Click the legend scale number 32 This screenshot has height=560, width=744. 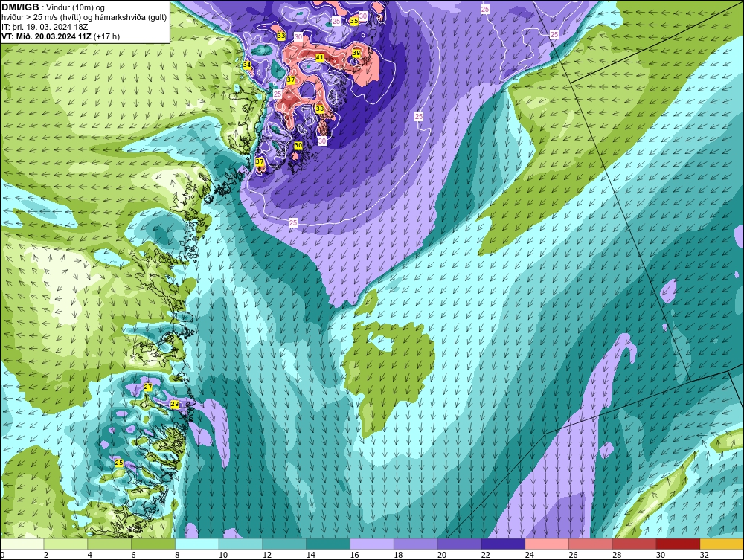(x=704, y=555)
